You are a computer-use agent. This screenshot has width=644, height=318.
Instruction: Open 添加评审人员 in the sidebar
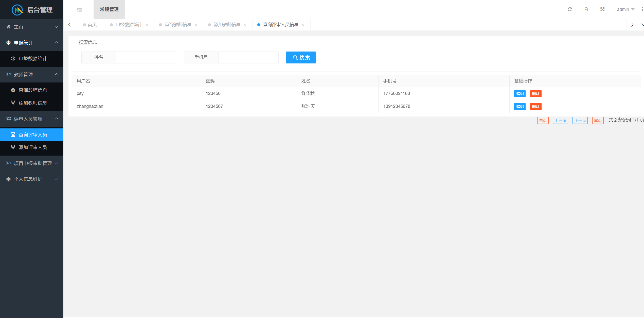pyautogui.click(x=32, y=147)
